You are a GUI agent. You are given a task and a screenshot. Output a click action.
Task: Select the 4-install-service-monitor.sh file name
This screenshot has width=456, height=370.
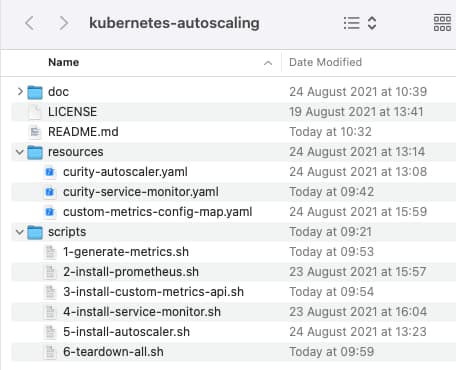(142, 312)
